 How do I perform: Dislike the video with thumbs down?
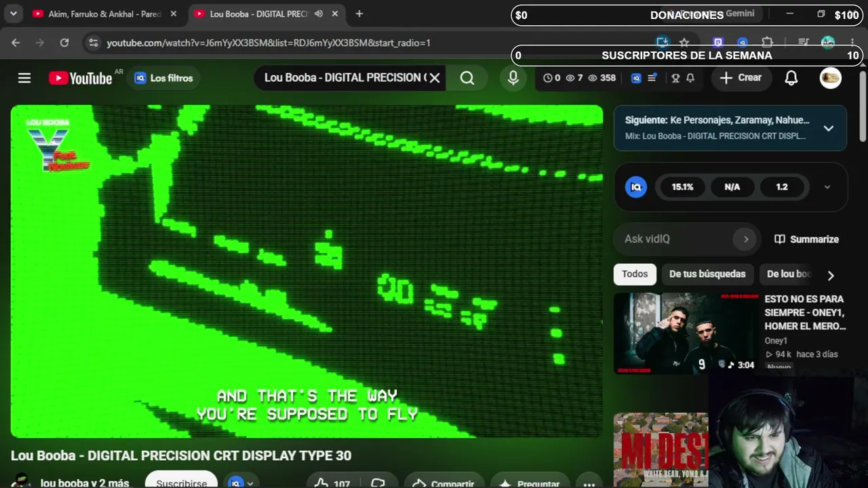[378, 483]
